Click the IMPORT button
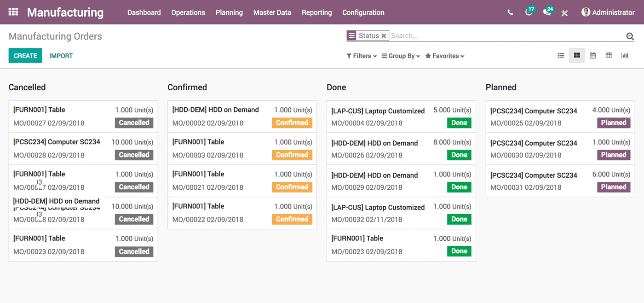Screen dimensions: 644x303 tap(61, 55)
